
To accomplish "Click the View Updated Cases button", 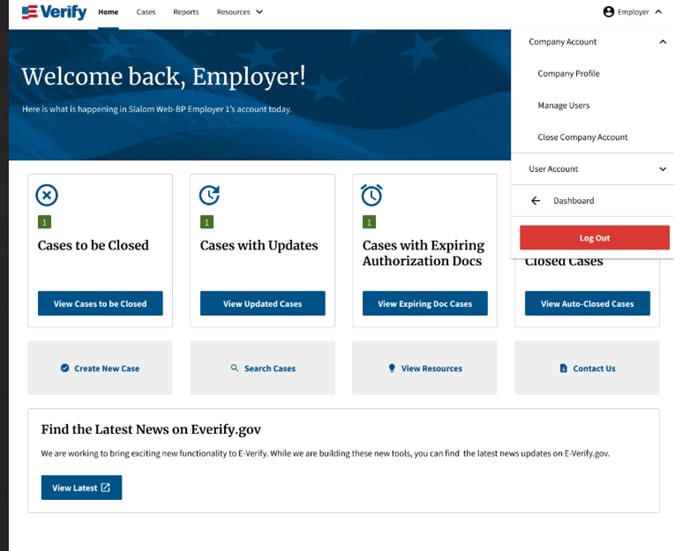I will click(x=263, y=304).
